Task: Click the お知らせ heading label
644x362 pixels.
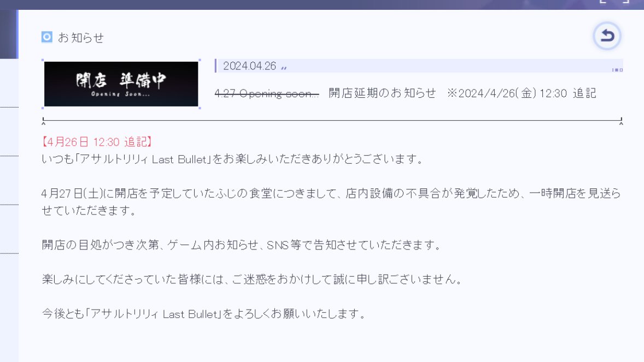Action: pos(81,38)
